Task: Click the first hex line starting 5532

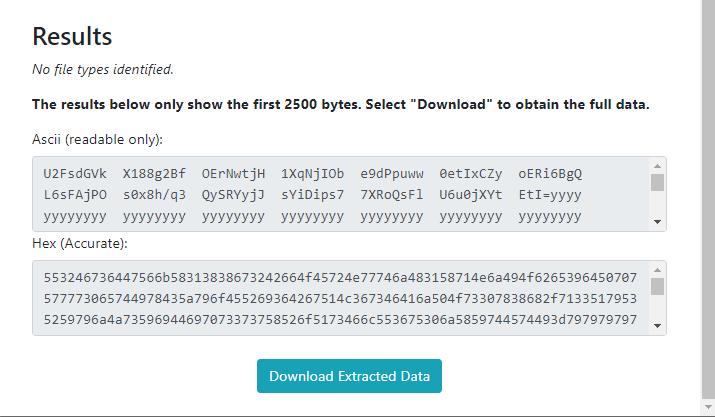Action: pos(340,277)
